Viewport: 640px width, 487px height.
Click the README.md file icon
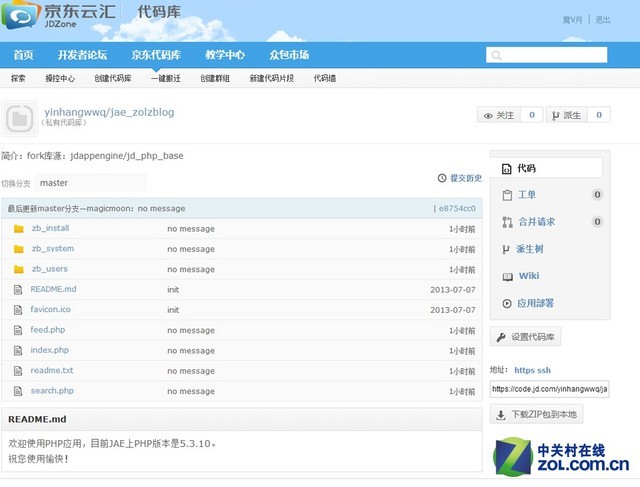pyautogui.click(x=18, y=289)
